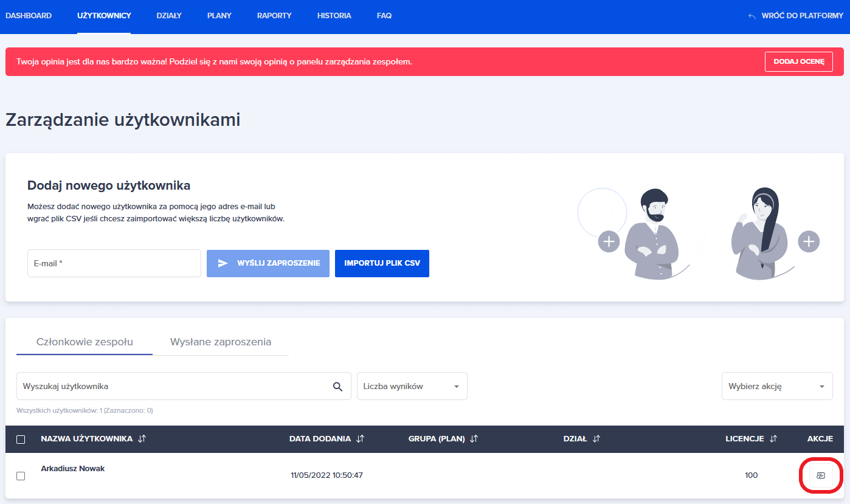Focus the E-mail input field

pyautogui.click(x=114, y=263)
